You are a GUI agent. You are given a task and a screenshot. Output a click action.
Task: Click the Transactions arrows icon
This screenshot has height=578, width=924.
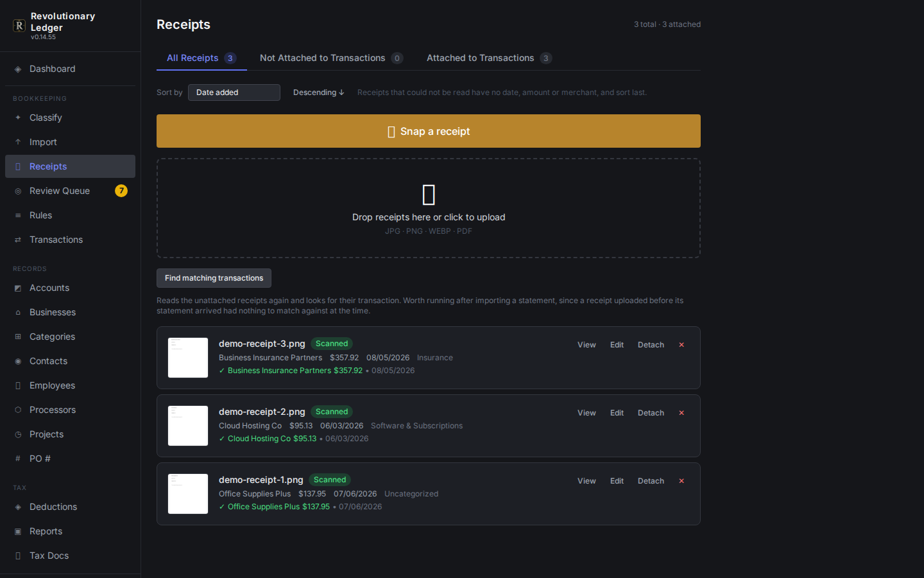tap(18, 240)
